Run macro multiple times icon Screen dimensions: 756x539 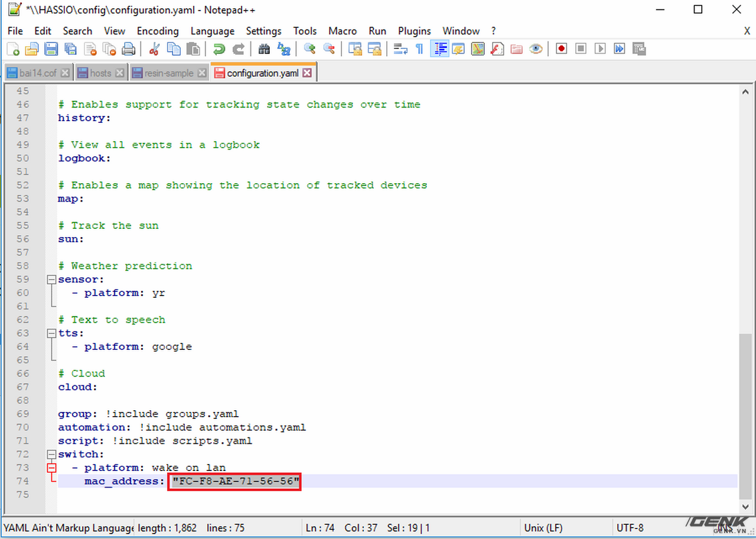coord(619,49)
